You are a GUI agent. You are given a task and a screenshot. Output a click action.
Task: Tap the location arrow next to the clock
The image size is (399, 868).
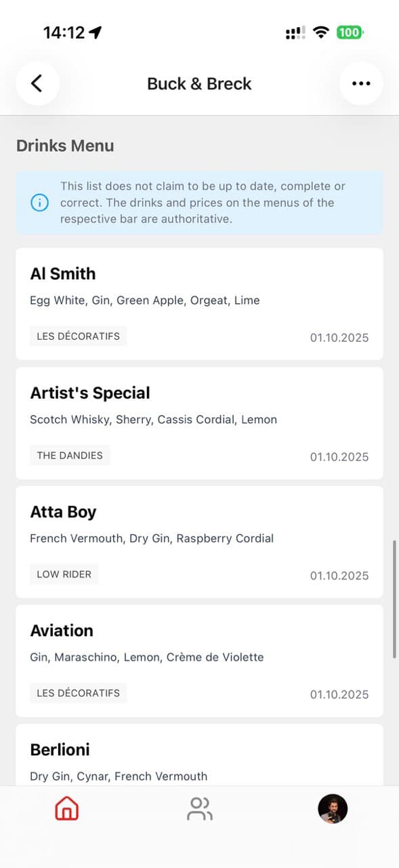click(95, 31)
